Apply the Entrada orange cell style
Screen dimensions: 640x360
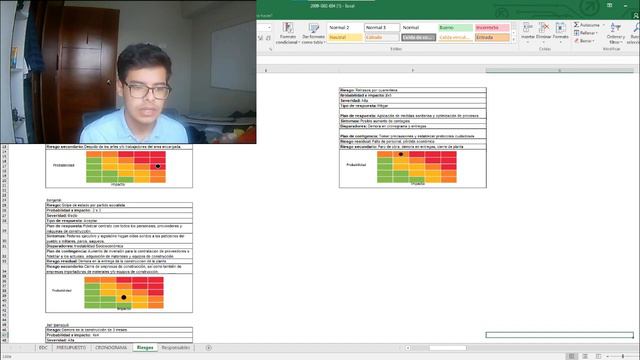[492, 37]
